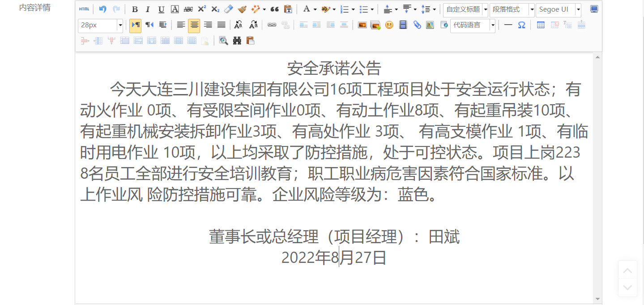Insert a blockquote
Screen dimensions: 644x305
(275, 9)
